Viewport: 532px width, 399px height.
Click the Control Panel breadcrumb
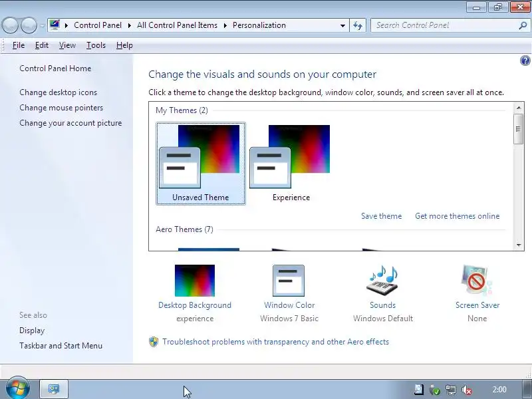(98, 25)
